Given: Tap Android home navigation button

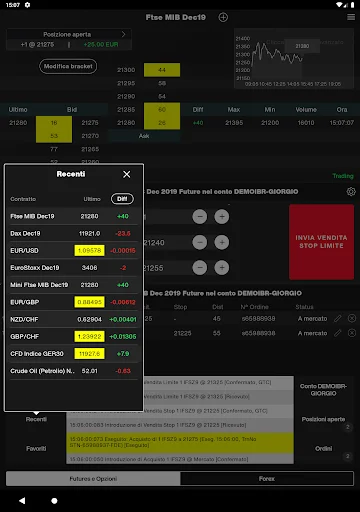Looking at the screenshot, I should tap(54, 501).
